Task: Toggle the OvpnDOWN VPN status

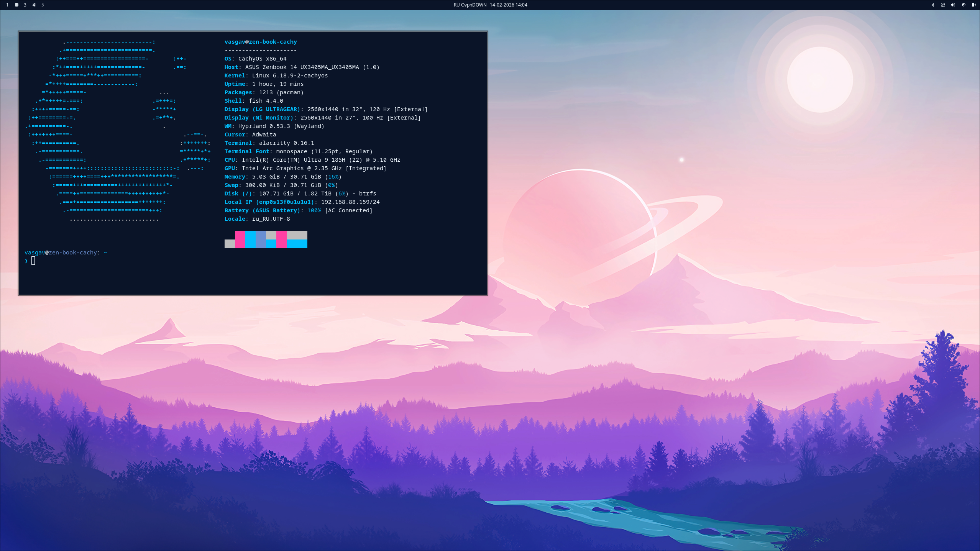Action: (x=474, y=5)
